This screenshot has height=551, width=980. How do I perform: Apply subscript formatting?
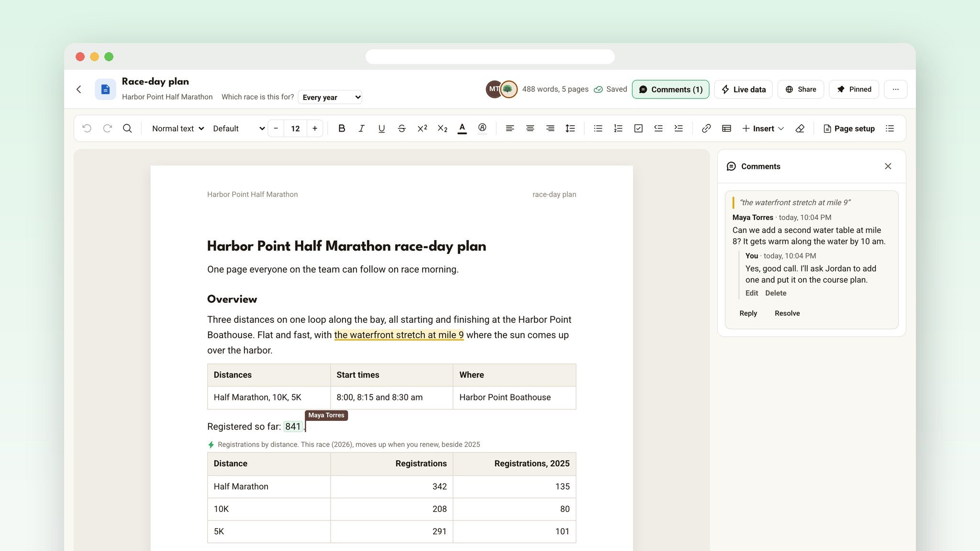pos(442,128)
